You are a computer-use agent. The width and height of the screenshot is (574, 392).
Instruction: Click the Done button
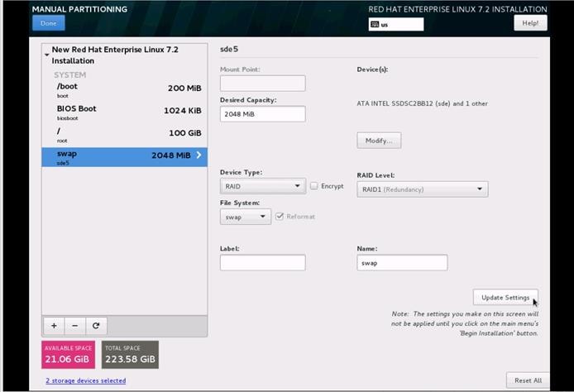(x=49, y=23)
